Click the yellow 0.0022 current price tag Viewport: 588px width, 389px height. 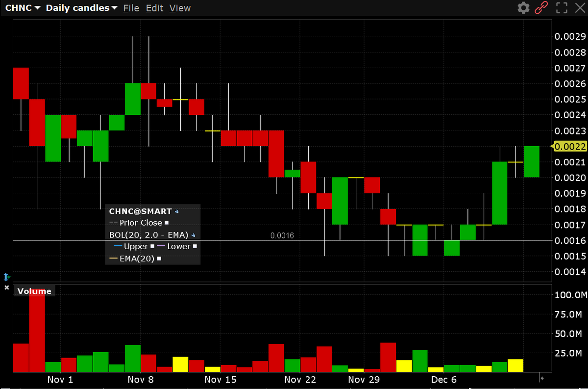pos(569,146)
